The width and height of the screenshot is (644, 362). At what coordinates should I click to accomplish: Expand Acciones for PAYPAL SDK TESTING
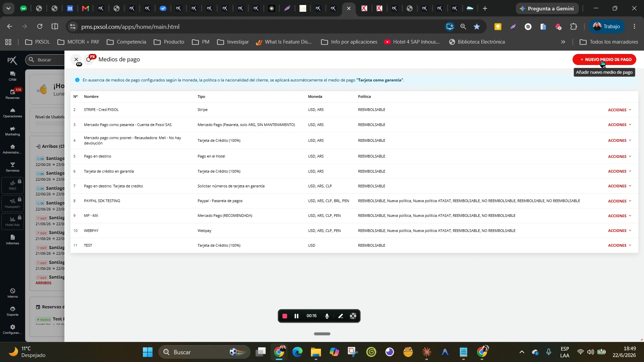coord(620,201)
